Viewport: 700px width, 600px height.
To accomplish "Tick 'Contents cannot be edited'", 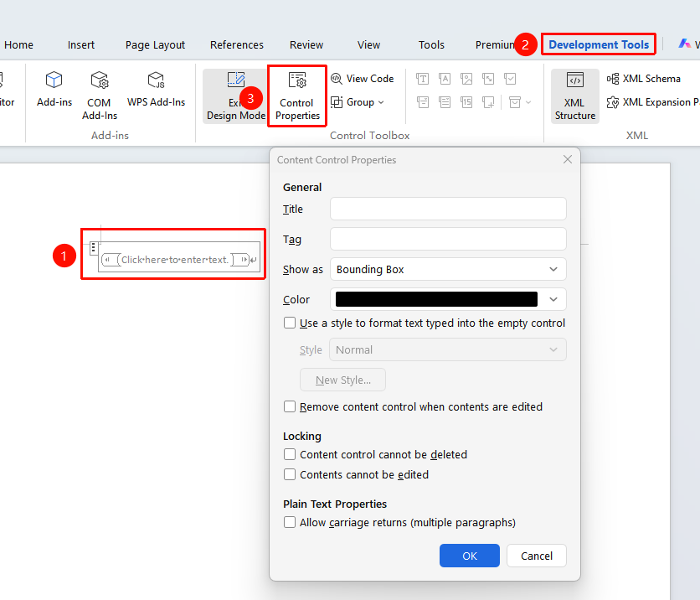I will (x=290, y=474).
